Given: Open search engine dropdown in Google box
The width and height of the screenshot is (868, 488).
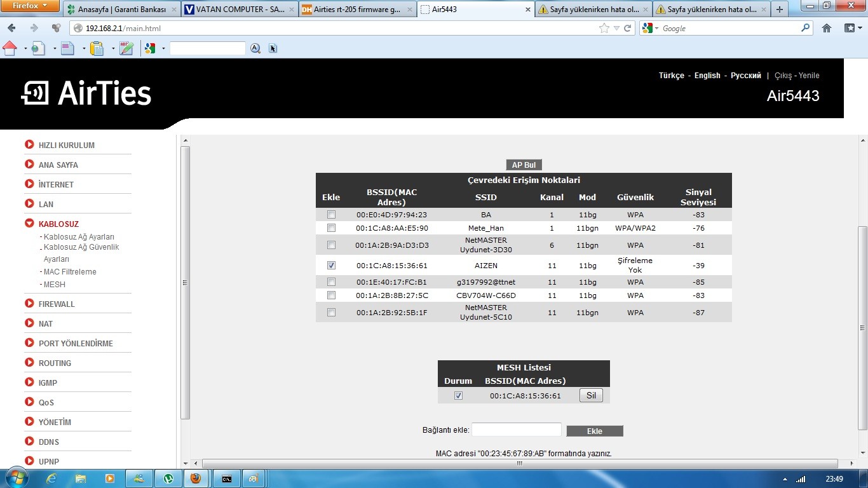Looking at the screenshot, I should (x=656, y=28).
